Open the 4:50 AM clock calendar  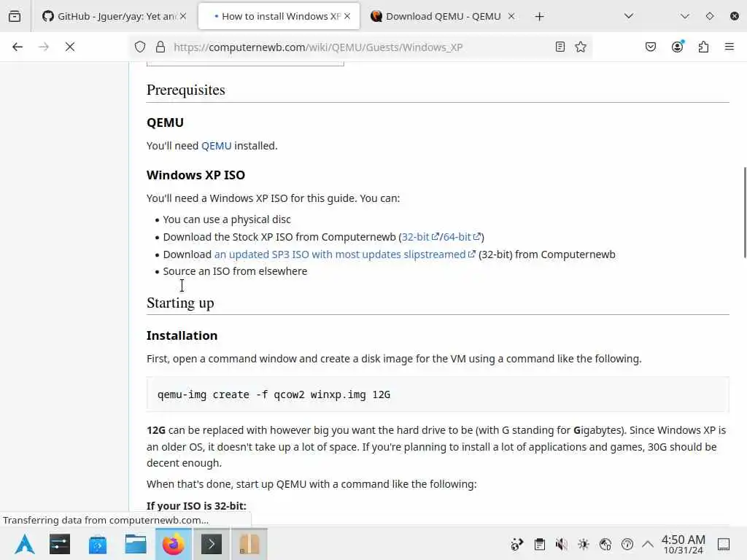click(683, 544)
